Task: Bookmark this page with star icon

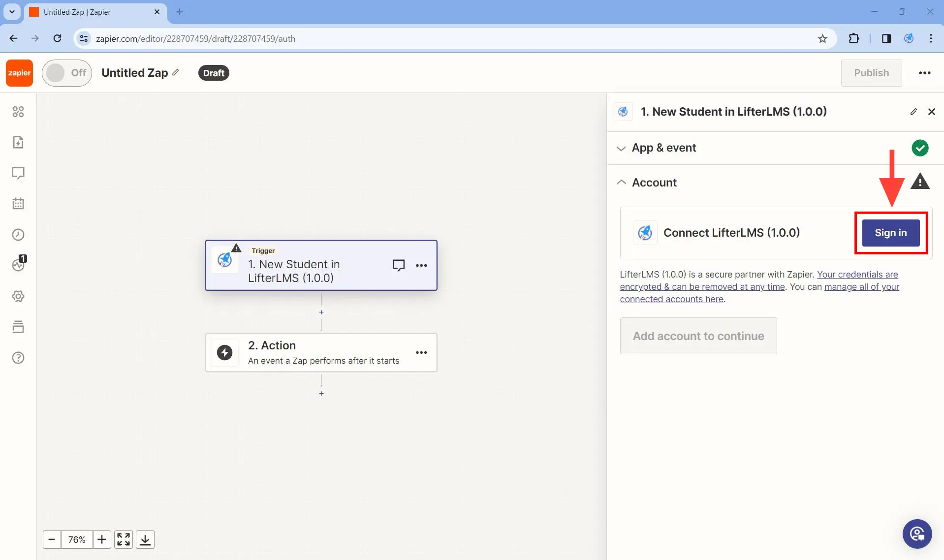Action: (x=822, y=38)
